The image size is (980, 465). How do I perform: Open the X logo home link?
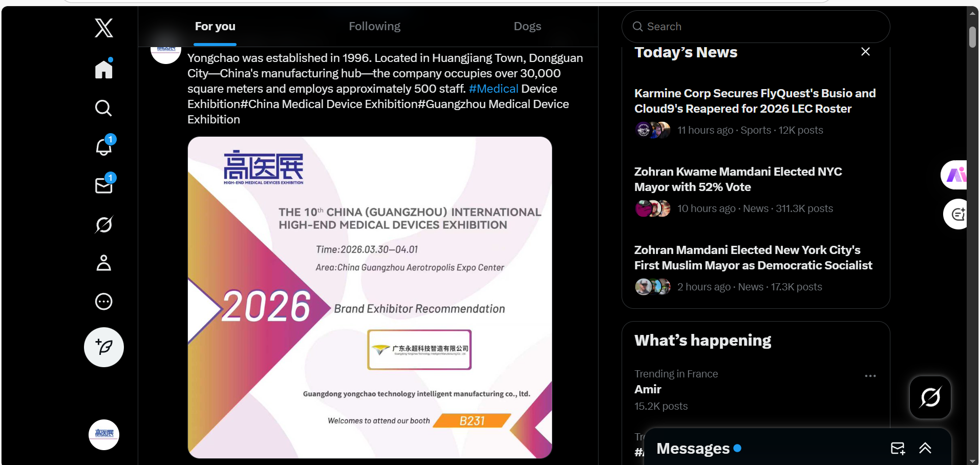click(104, 28)
